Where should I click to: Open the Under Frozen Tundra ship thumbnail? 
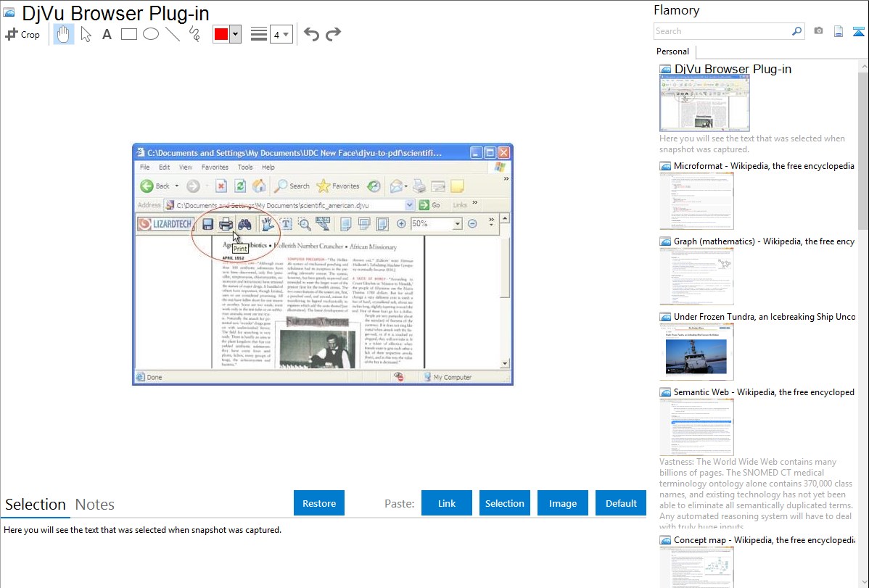pos(696,352)
